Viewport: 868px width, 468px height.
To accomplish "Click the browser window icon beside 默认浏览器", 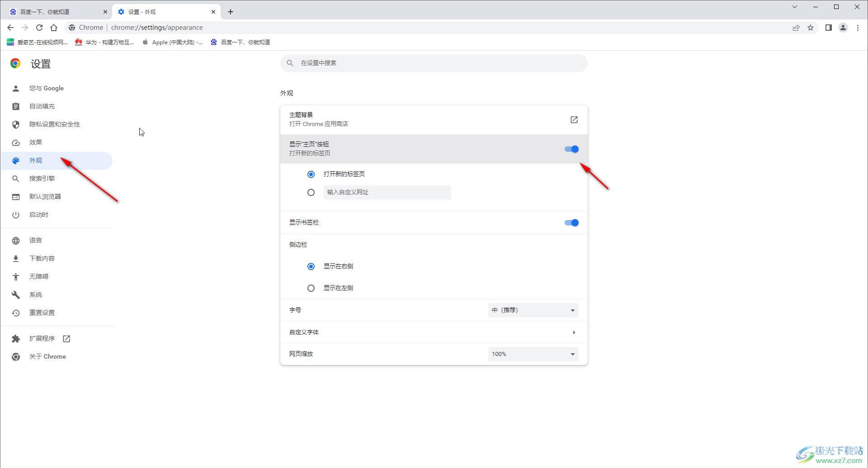I will [x=16, y=197].
